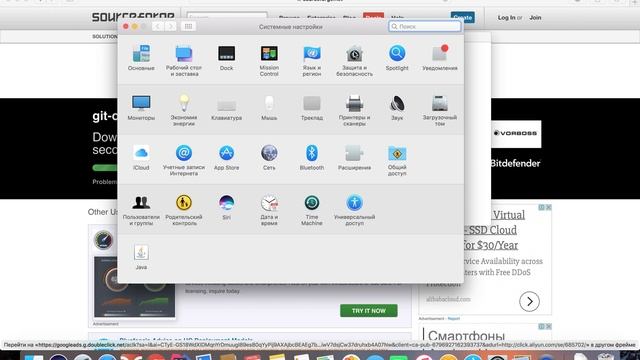640x360 pixels.
Task: Open iCloud preferences pane
Action: click(x=141, y=158)
